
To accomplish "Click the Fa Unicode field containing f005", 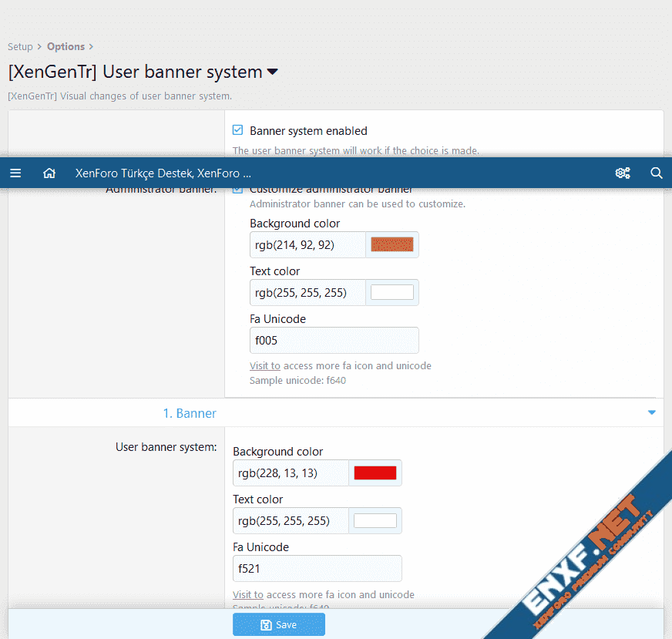I will pos(334,340).
